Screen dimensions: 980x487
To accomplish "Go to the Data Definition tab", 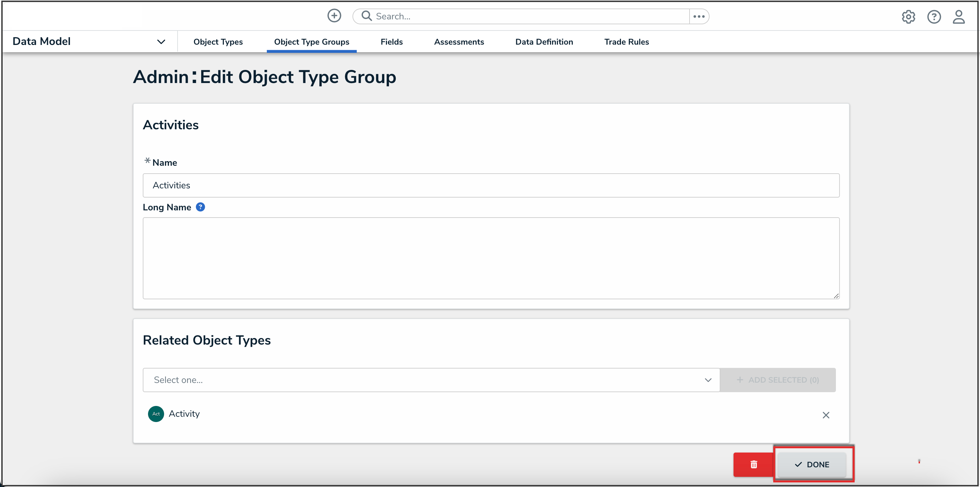I will (543, 42).
